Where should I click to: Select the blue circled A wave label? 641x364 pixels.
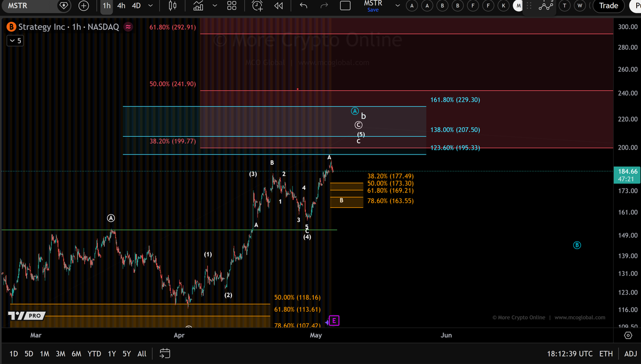[x=355, y=111]
